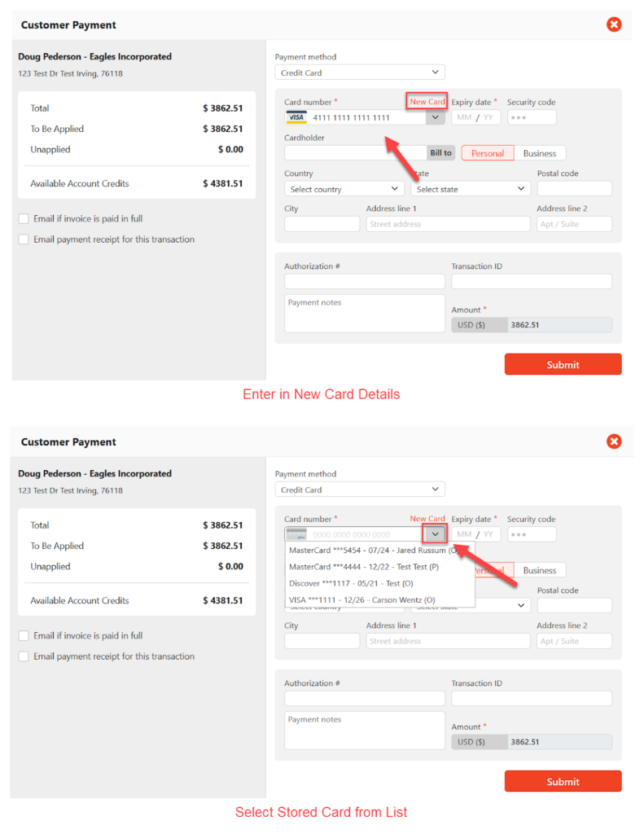Viewport: 644px width, 834px height.
Task: Click the red-boxed New Card link
Action: click(427, 102)
